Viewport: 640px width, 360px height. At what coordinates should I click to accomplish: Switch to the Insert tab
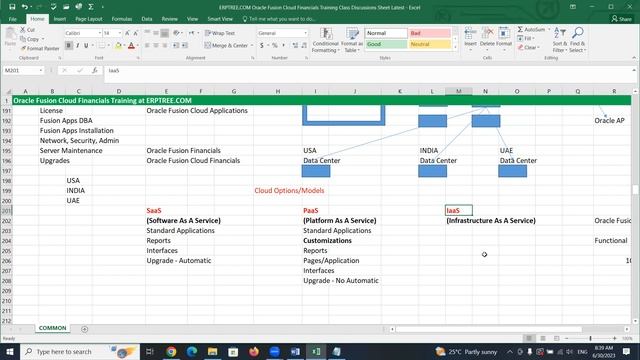click(60, 19)
